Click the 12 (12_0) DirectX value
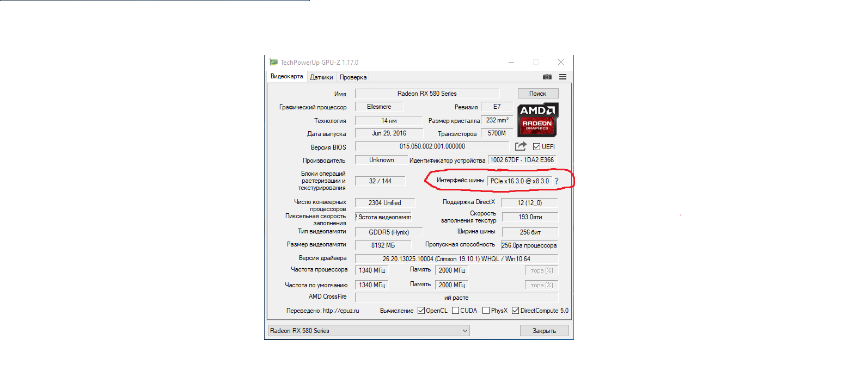Screen dimensions: 868x389 (529, 203)
